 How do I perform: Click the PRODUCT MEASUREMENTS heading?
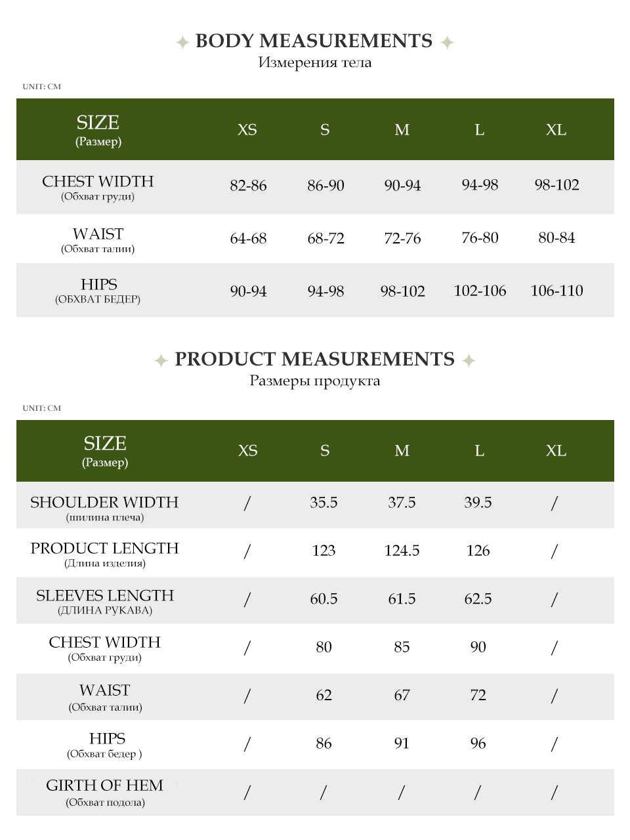[314, 360]
